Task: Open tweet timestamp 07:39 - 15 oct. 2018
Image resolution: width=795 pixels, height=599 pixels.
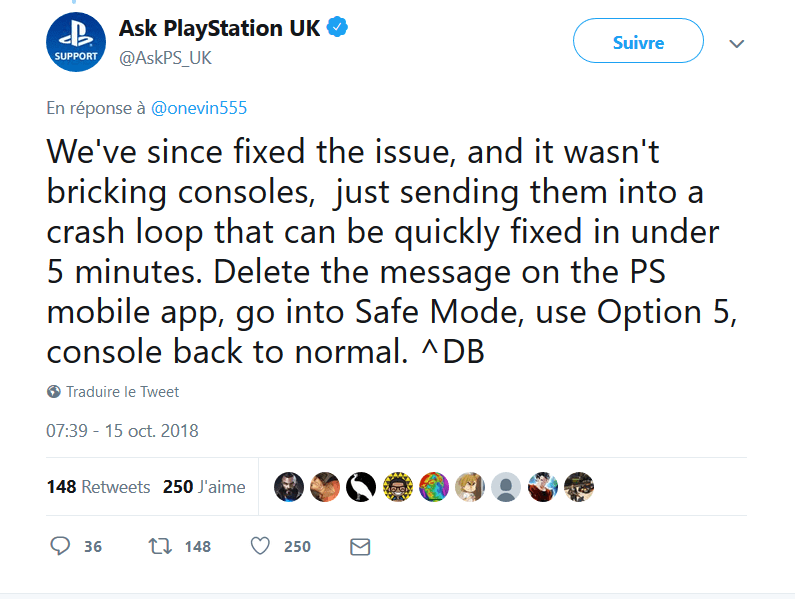Action: coord(122,431)
